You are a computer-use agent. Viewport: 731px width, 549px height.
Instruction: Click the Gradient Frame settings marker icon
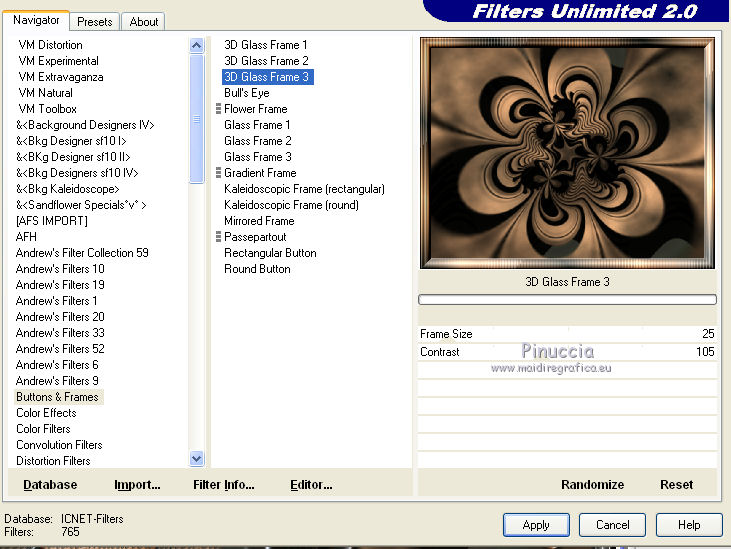tap(218, 172)
